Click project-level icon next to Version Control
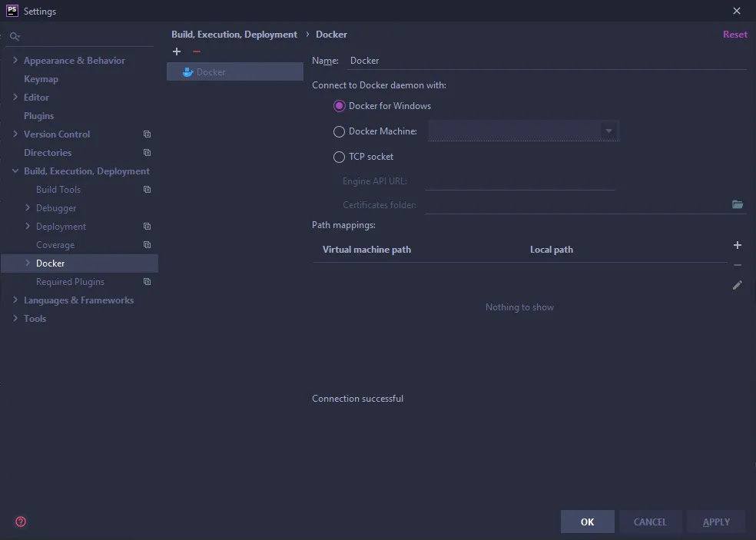Screen dimensions: 756x540 [147, 134]
